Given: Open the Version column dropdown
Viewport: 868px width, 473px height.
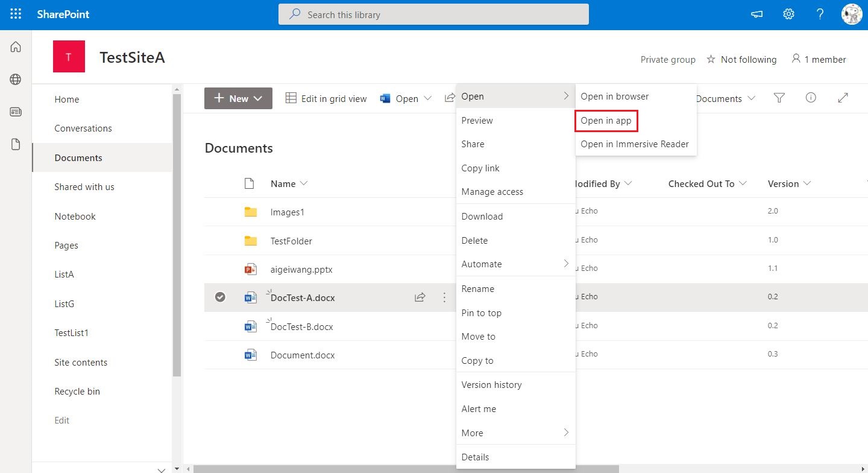Looking at the screenshot, I should 807,183.
